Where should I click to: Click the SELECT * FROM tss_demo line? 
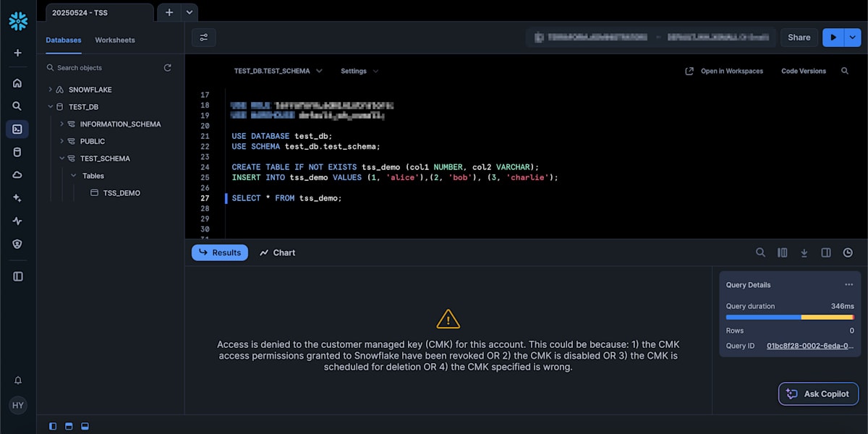(x=286, y=198)
